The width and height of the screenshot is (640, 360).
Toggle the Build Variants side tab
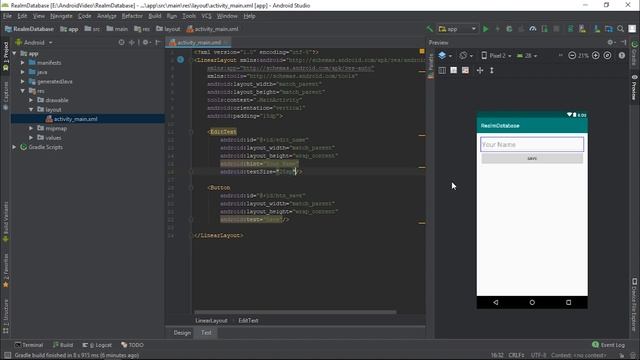(6, 222)
